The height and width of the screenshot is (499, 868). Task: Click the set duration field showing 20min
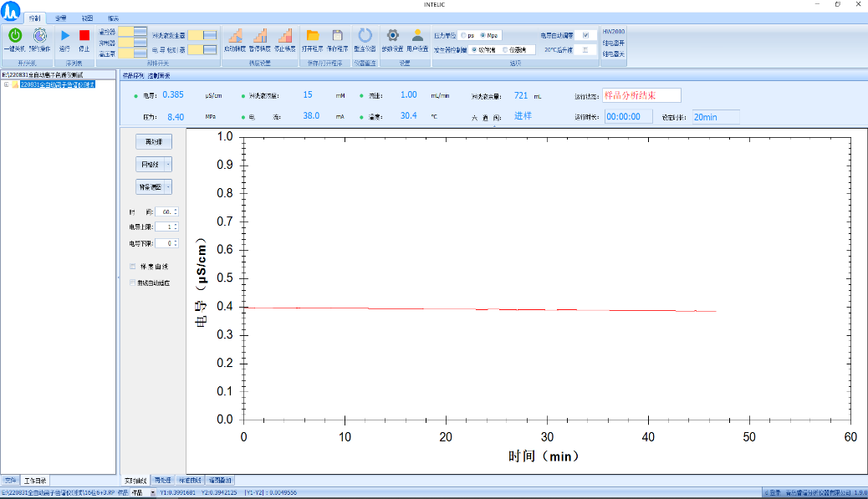(716, 117)
